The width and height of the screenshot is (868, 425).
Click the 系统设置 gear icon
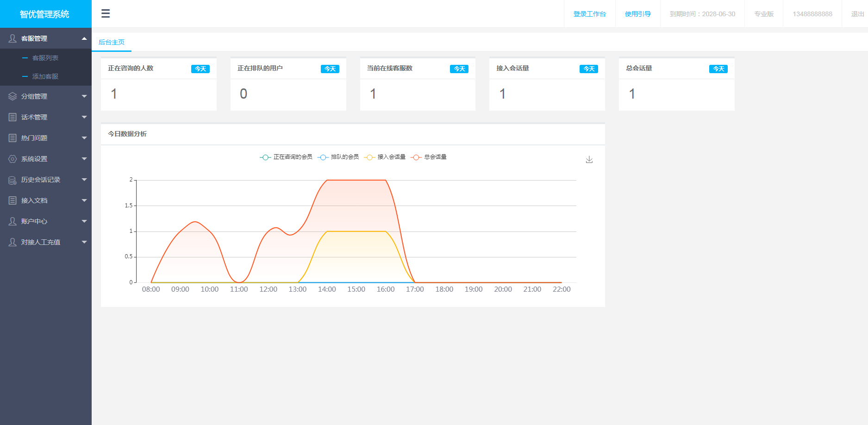[x=12, y=159]
